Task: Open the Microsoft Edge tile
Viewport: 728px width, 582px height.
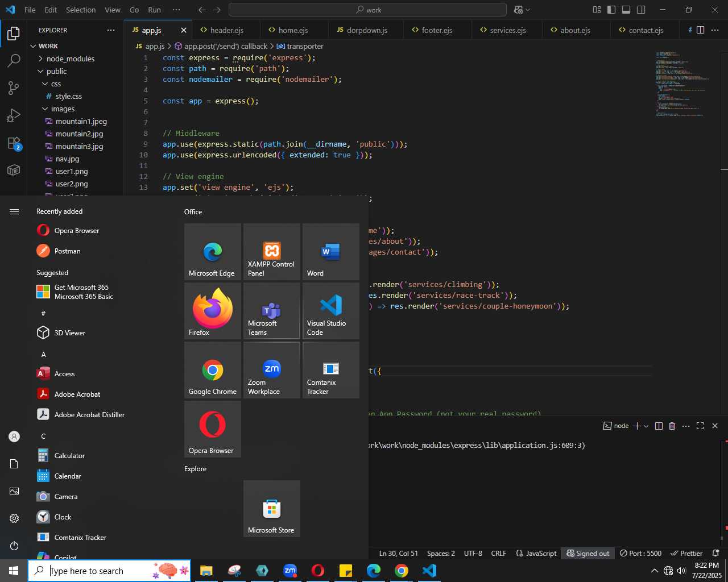Action: 213,252
